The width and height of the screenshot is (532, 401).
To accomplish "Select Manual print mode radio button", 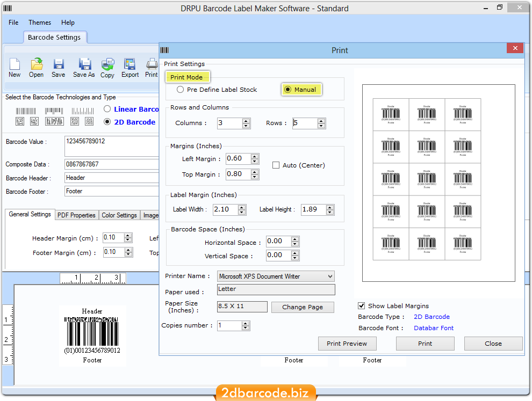I will click(x=287, y=90).
